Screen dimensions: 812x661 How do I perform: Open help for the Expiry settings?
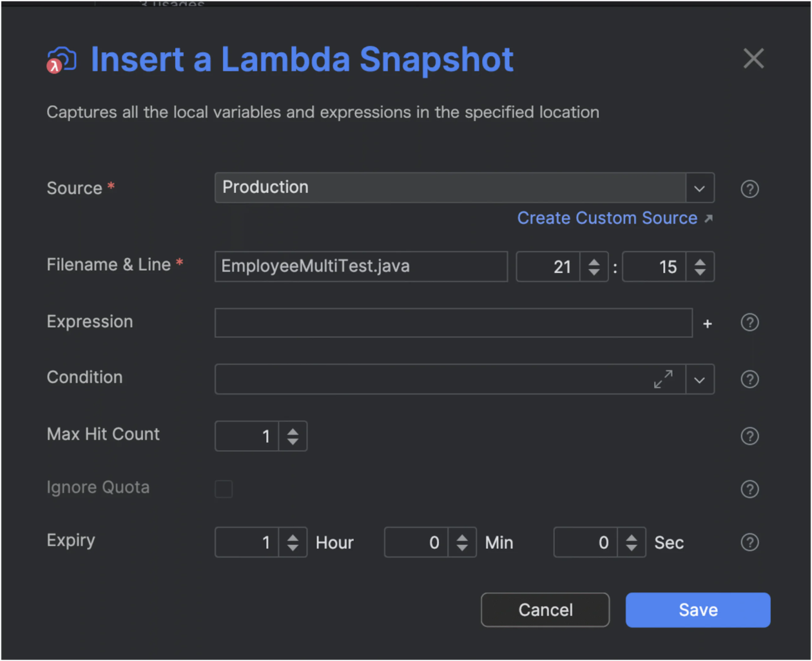750,542
